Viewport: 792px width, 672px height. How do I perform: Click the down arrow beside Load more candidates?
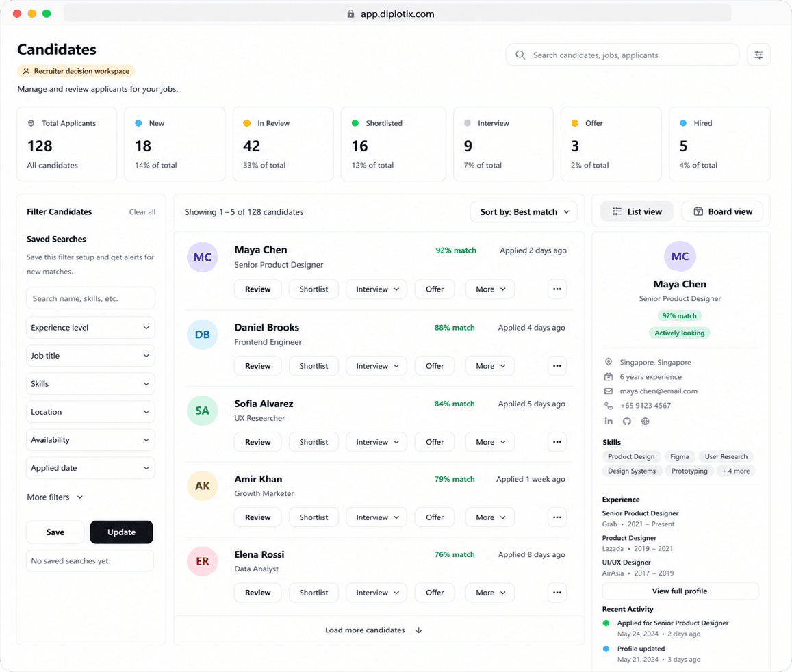(x=419, y=630)
